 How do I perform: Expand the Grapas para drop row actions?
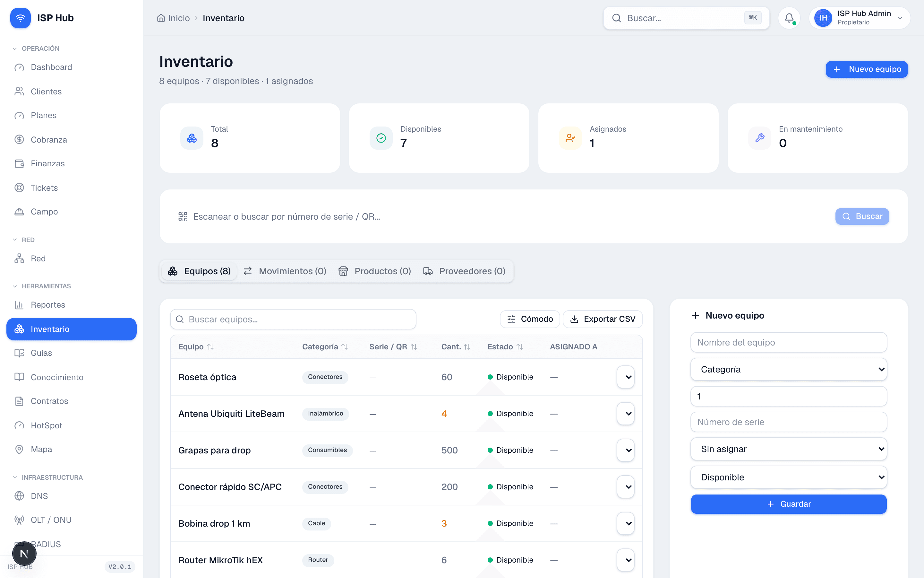click(625, 450)
